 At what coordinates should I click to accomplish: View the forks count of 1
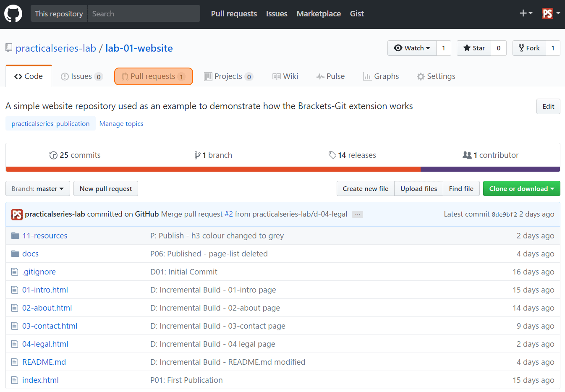coord(553,48)
